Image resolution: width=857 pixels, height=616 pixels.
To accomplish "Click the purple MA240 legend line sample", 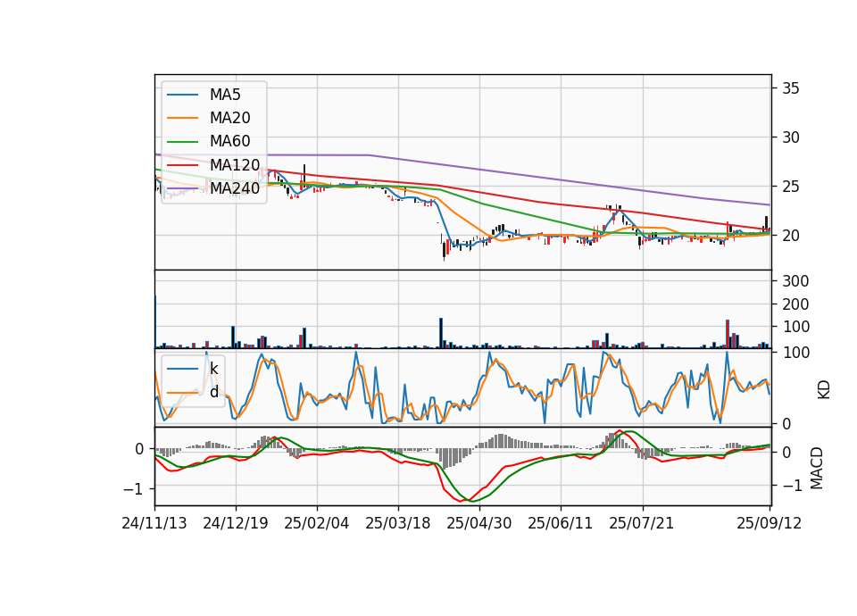I will pyautogui.click(x=182, y=189).
